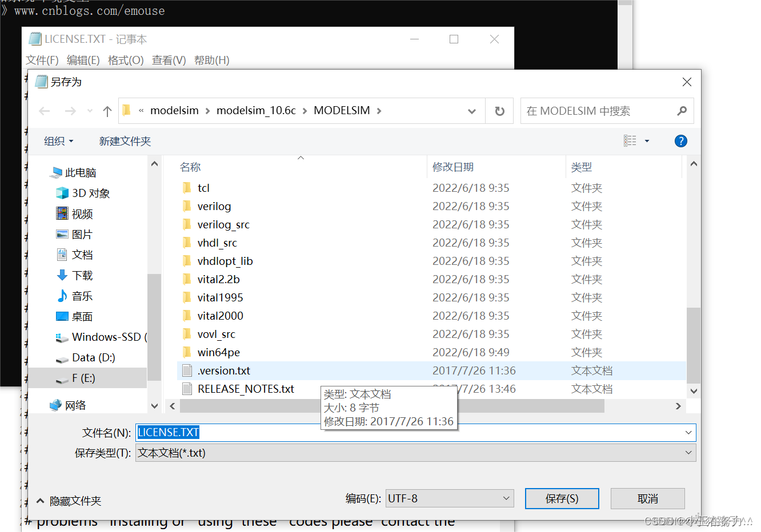The image size is (761, 532).
Task: Open the help question-mark icon
Action: click(x=680, y=141)
